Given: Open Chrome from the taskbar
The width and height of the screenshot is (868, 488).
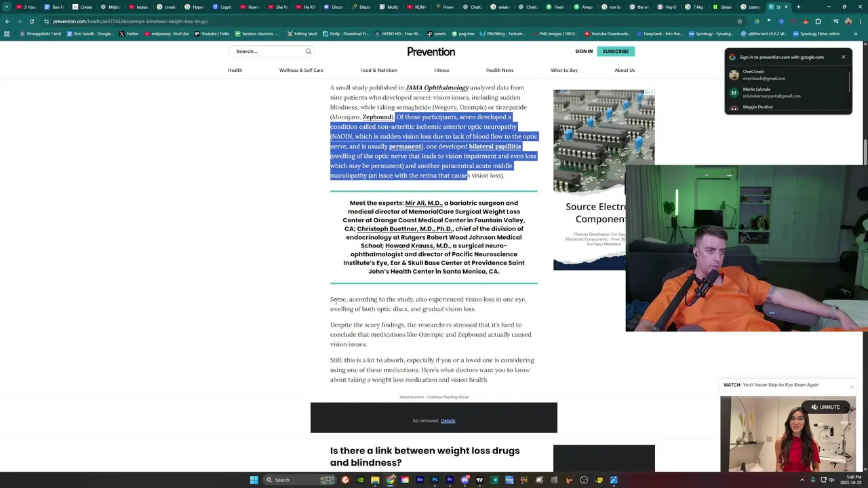Looking at the screenshot, I should pos(390,480).
